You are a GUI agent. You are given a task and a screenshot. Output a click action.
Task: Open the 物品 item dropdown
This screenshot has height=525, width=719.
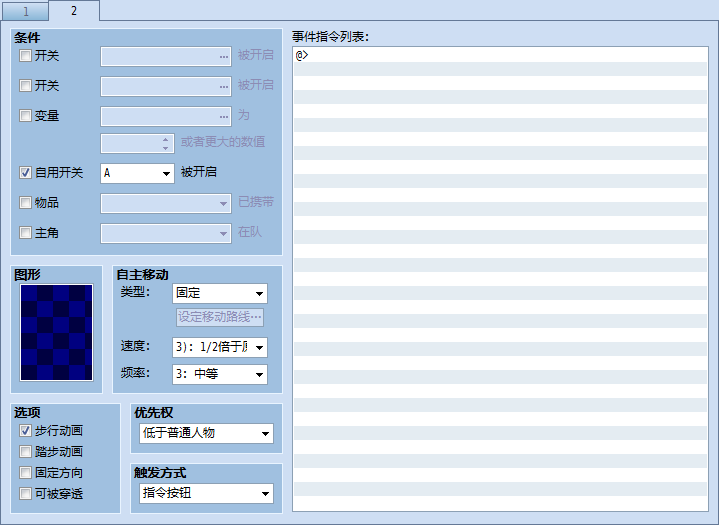[166, 203]
